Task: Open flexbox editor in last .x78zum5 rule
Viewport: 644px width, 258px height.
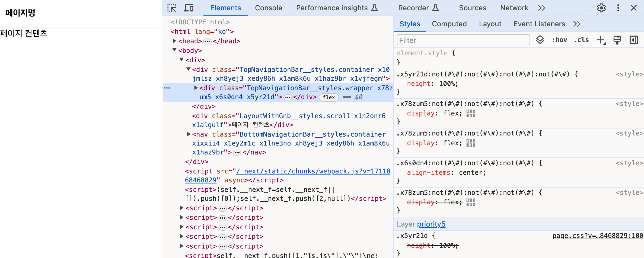Action: point(471,202)
